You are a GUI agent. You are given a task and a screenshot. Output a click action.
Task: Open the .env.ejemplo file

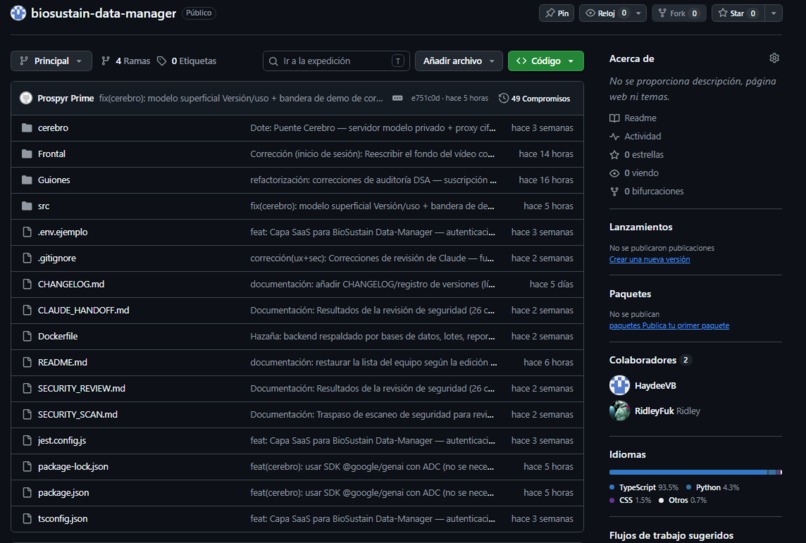coord(63,232)
